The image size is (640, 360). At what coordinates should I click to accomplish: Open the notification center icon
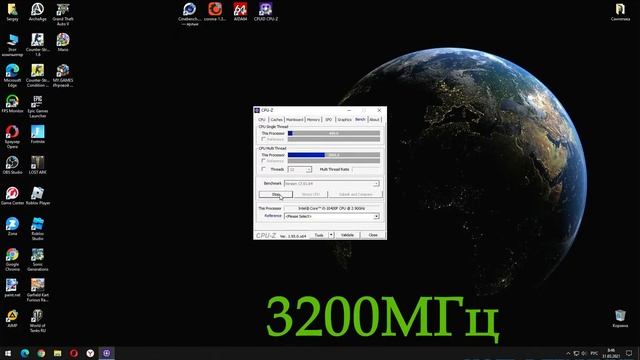click(x=629, y=353)
